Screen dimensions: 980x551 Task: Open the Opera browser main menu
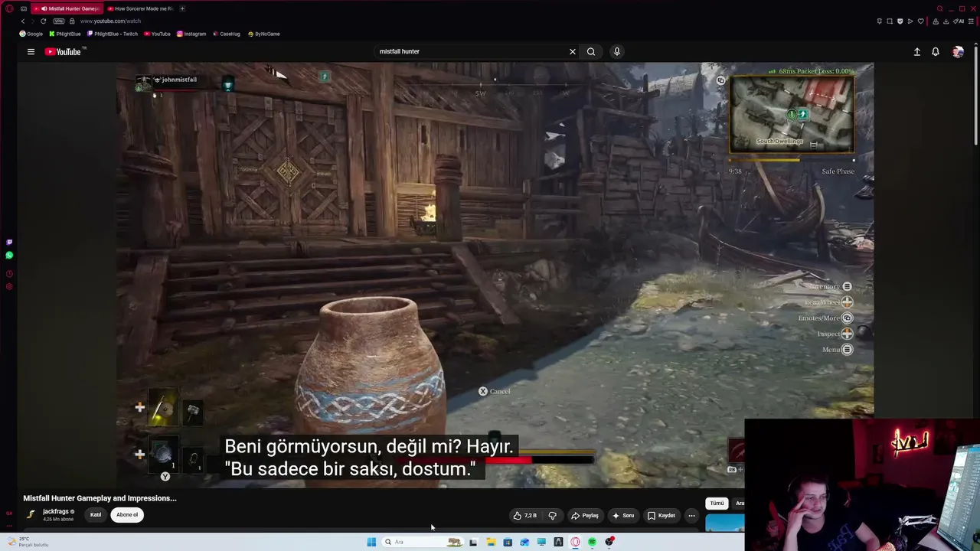pos(9,8)
